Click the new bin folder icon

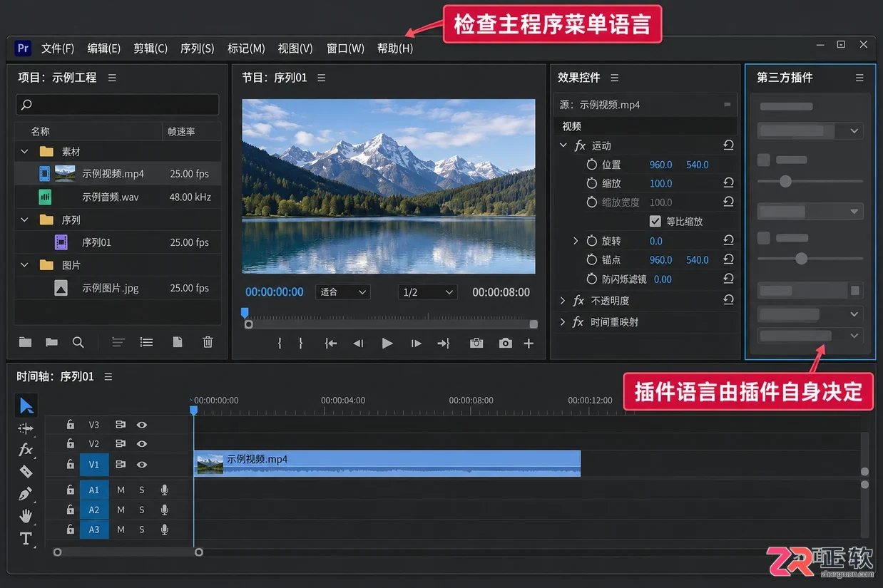[26, 342]
